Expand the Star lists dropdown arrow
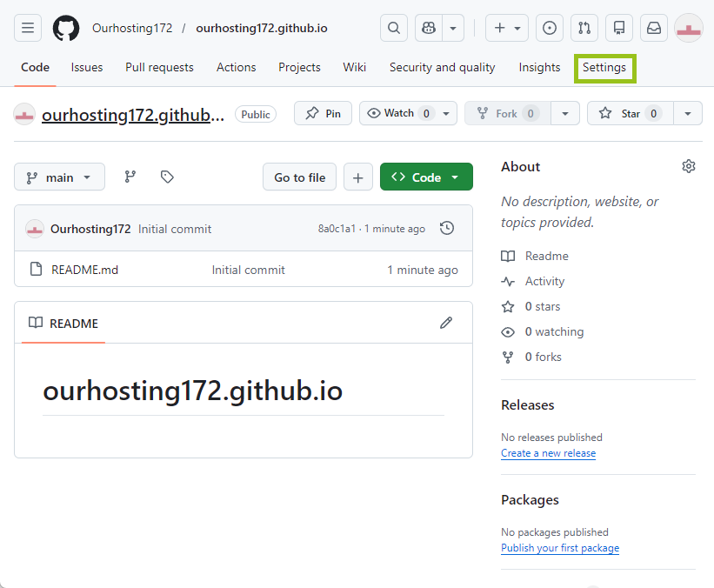Image resolution: width=714 pixels, height=588 pixels. (x=688, y=113)
